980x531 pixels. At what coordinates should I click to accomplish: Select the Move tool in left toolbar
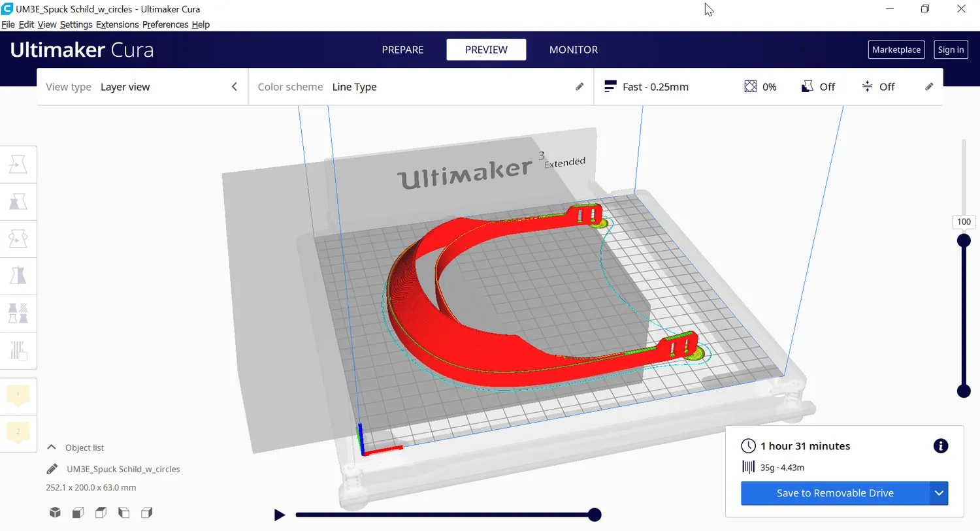[18, 164]
